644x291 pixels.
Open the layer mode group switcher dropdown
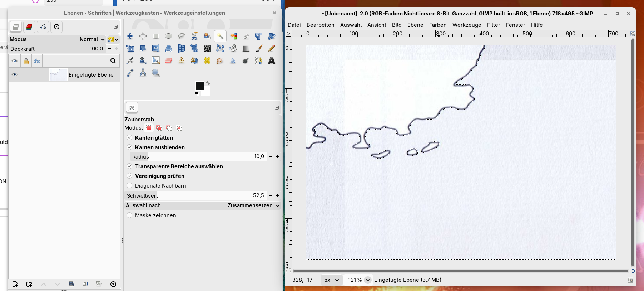113,39
